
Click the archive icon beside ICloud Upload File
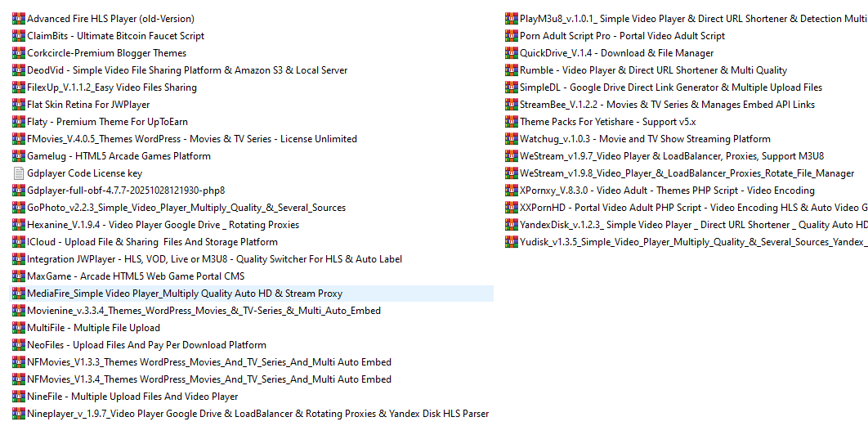pos(19,242)
